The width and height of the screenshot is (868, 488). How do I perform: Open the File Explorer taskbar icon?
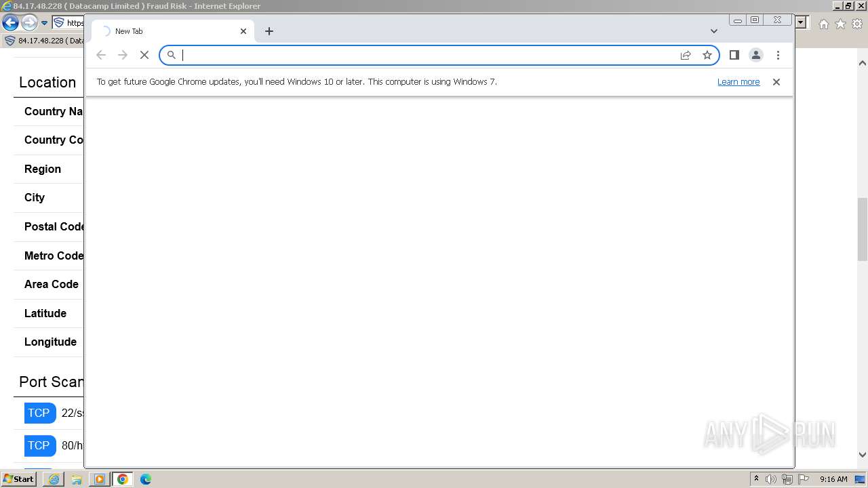click(77, 479)
